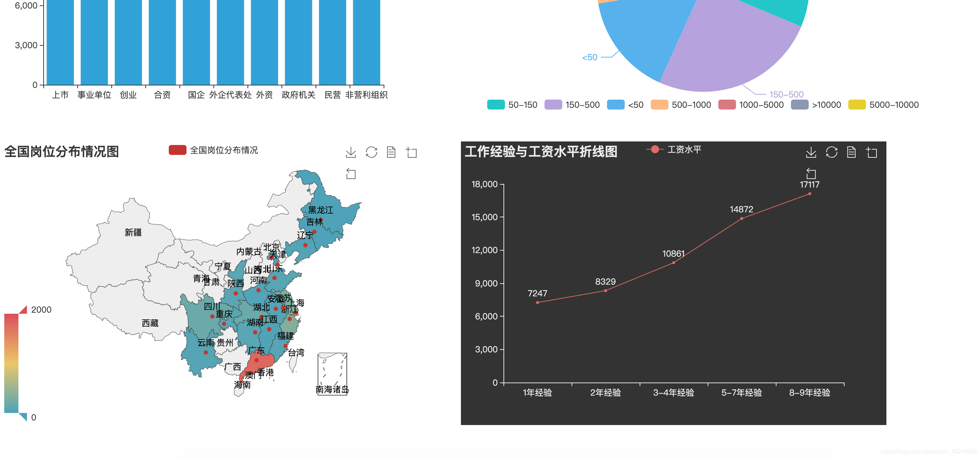
Task: Toggle the 500–1000 legend item
Action: point(681,105)
